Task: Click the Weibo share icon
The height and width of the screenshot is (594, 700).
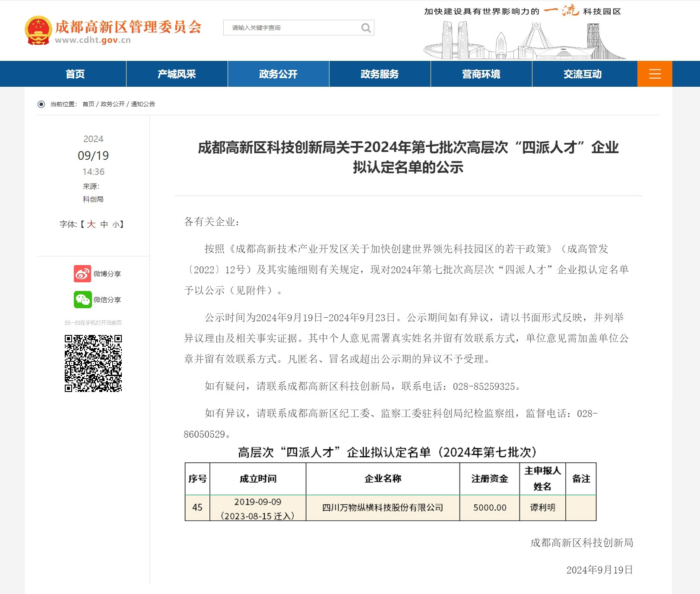Action: tap(82, 274)
